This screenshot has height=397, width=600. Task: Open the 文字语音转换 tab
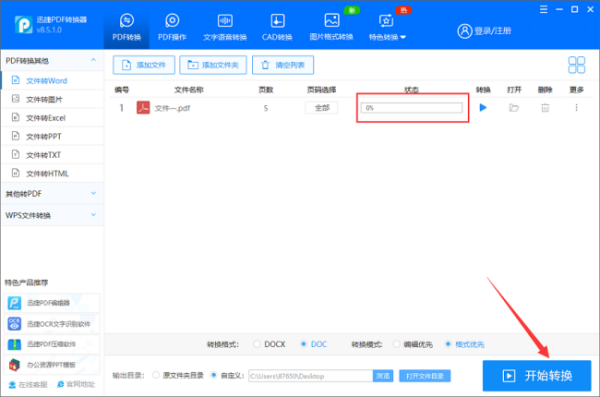point(225,27)
